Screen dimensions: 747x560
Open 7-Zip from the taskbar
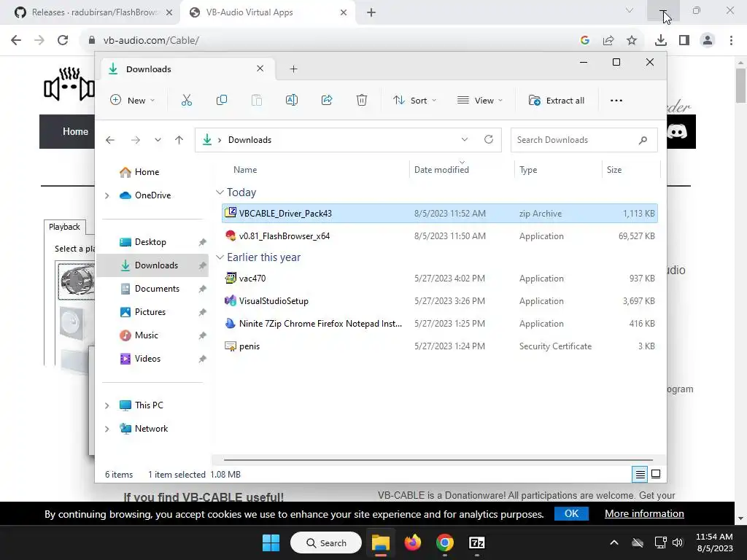(x=477, y=542)
